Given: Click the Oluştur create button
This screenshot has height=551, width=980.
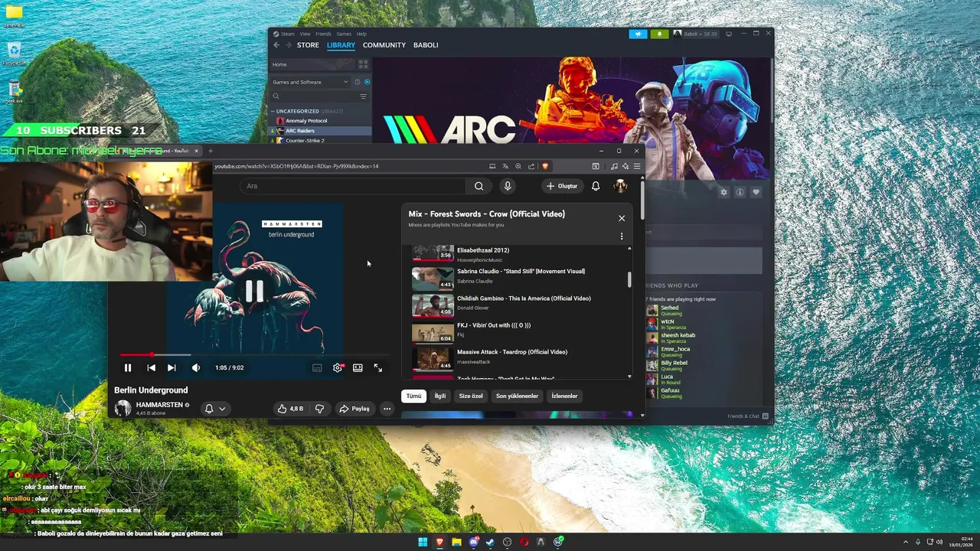Looking at the screenshot, I should click(562, 186).
